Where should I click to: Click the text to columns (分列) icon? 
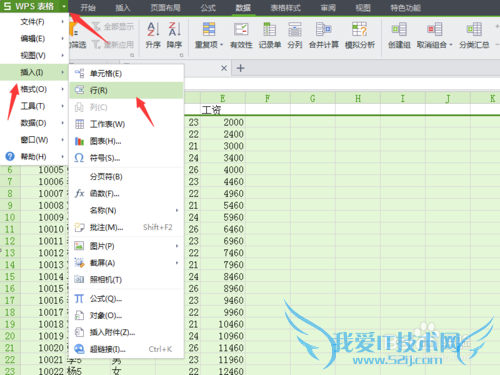coord(295,29)
